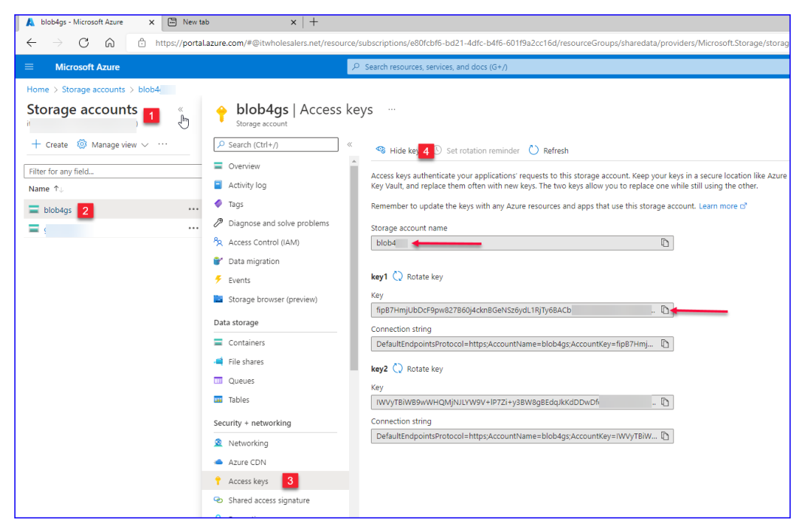Open Overview in the resource menu

244,166
